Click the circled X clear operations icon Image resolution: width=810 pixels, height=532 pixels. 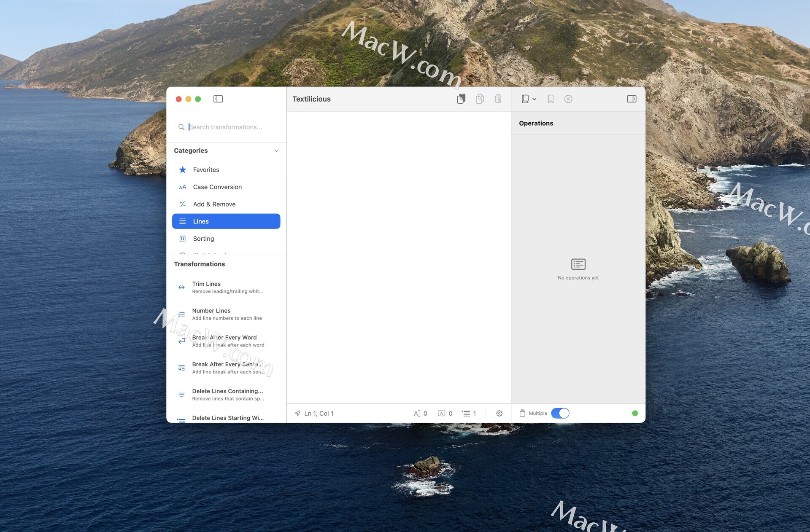(568, 99)
